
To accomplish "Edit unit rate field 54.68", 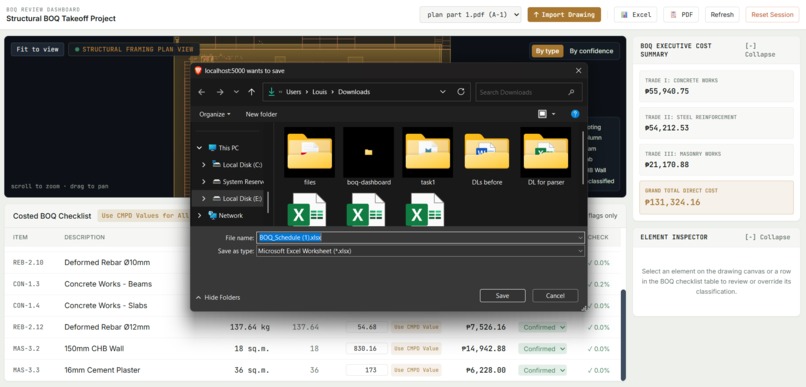I will point(367,327).
